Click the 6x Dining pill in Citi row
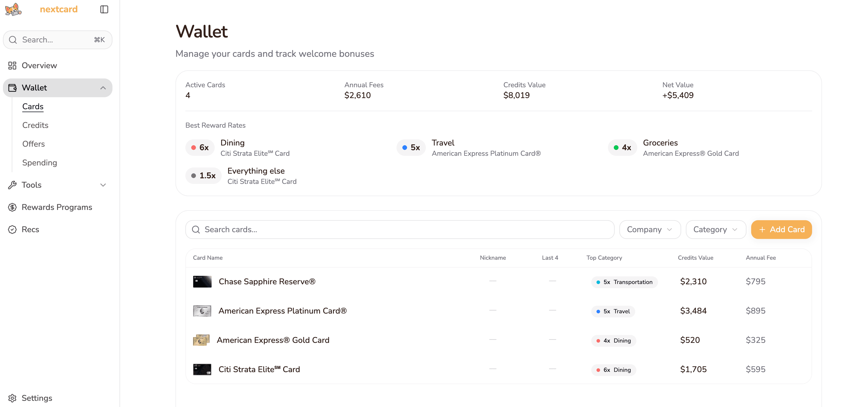This screenshot has height=407, width=868. point(613,370)
